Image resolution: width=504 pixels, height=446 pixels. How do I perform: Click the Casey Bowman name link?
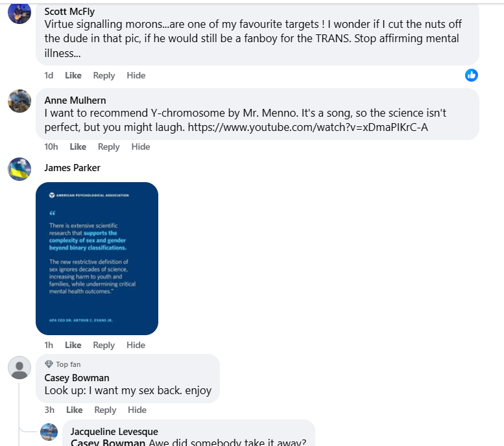(x=77, y=378)
